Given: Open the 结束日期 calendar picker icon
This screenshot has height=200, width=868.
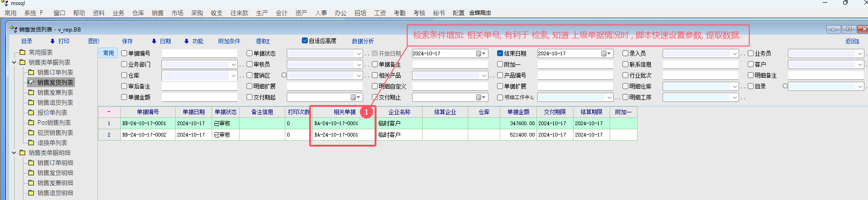Looking at the screenshot, I should point(605,53).
